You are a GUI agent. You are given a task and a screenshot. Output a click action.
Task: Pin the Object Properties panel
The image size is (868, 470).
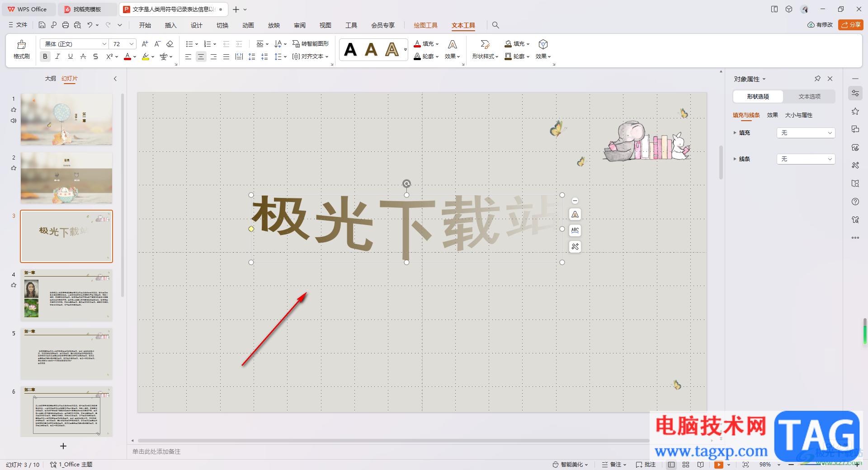pyautogui.click(x=817, y=79)
